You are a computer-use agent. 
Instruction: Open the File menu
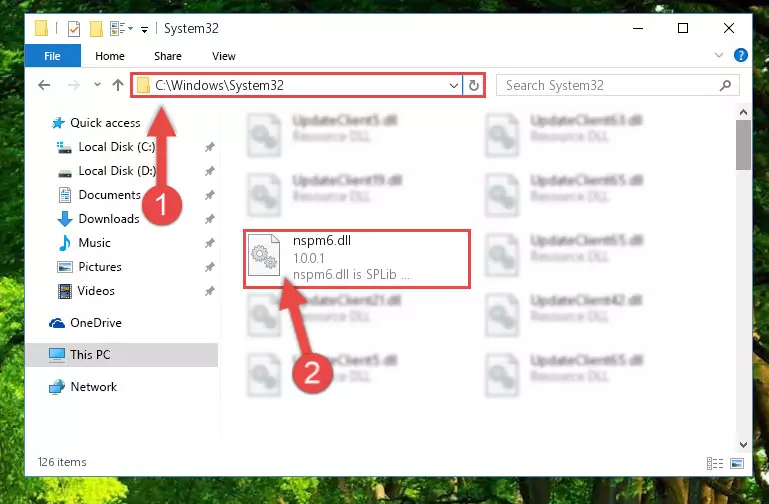[52, 56]
